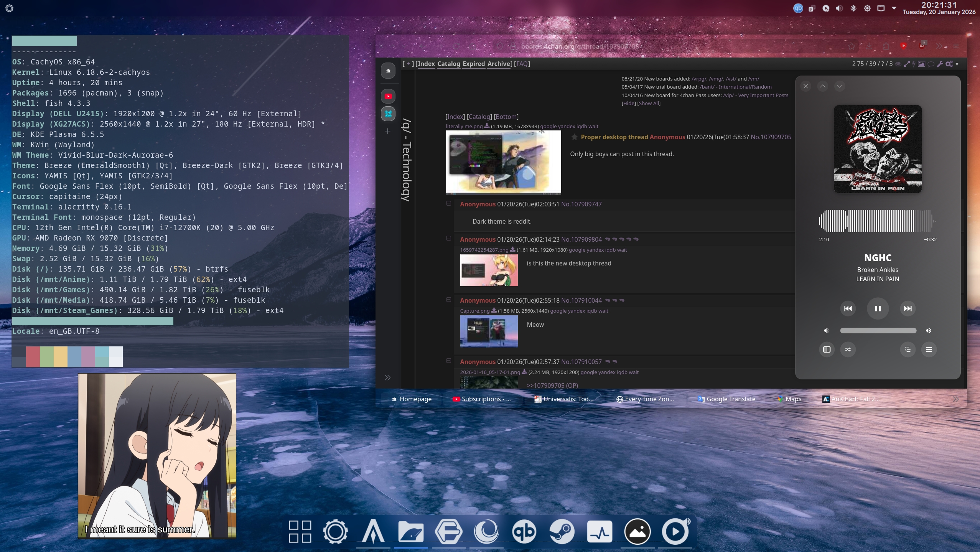Open the play queue list
This screenshot has height=552, width=980.
[x=908, y=349]
